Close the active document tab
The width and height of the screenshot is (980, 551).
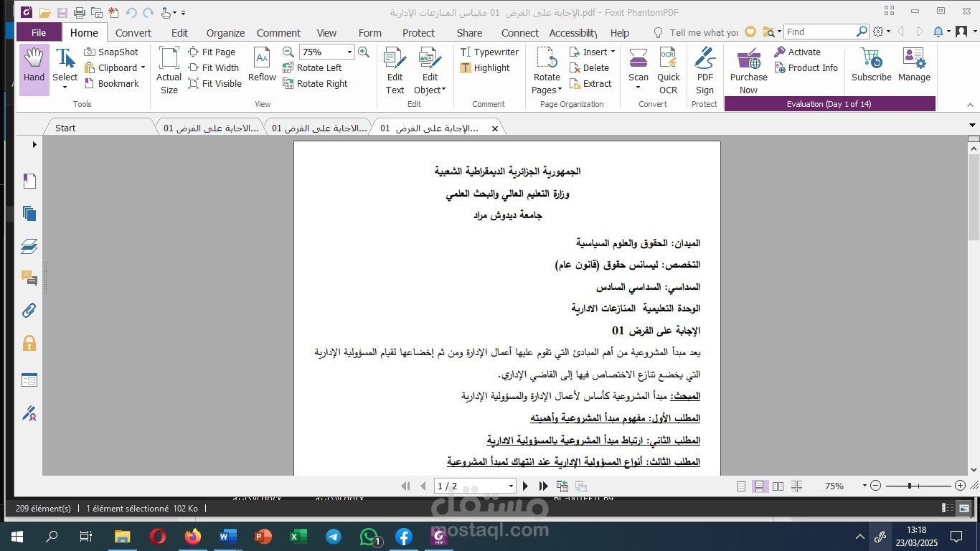pyautogui.click(x=494, y=128)
